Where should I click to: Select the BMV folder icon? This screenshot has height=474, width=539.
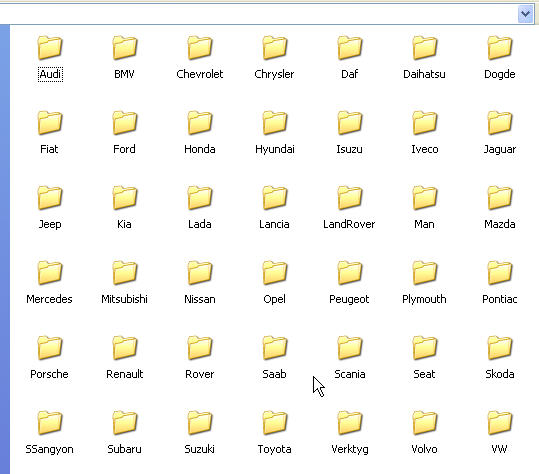[x=125, y=47]
